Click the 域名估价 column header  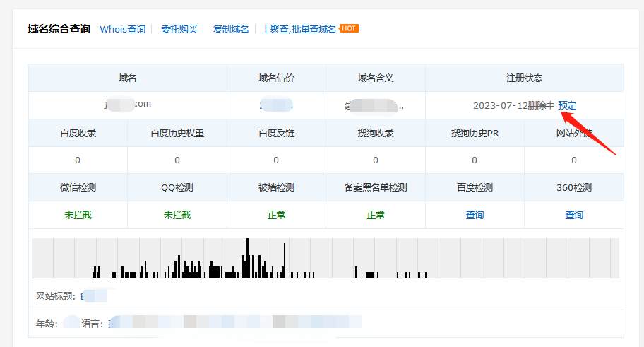(x=276, y=78)
